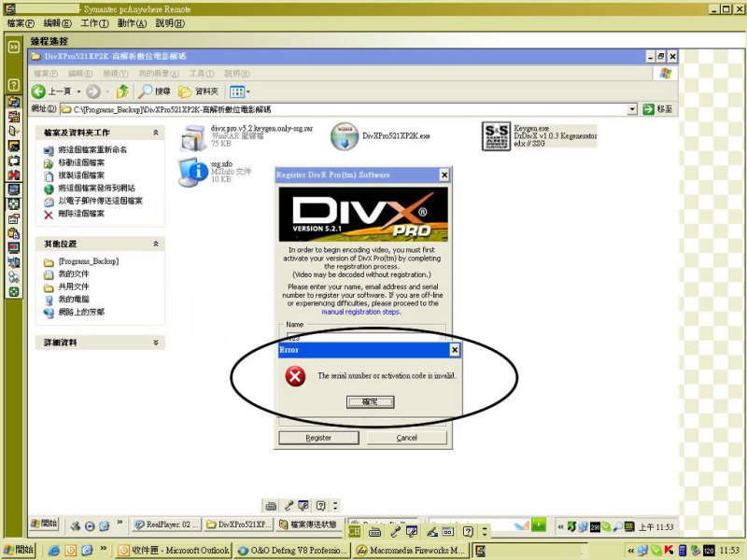Open the pcAnywhere Action menu (動作)
The height and width of the screenshot is (560, 747).
[x=132, y=23]
